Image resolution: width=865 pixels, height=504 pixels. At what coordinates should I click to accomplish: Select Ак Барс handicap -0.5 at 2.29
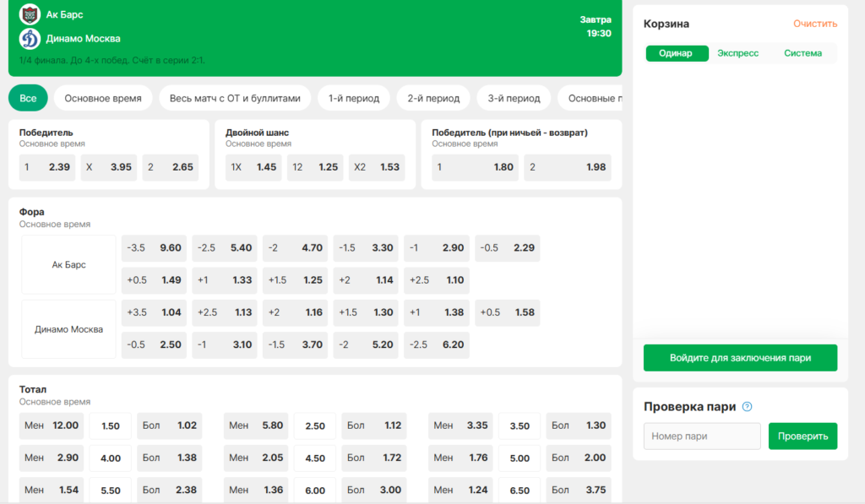pos(508,248)
